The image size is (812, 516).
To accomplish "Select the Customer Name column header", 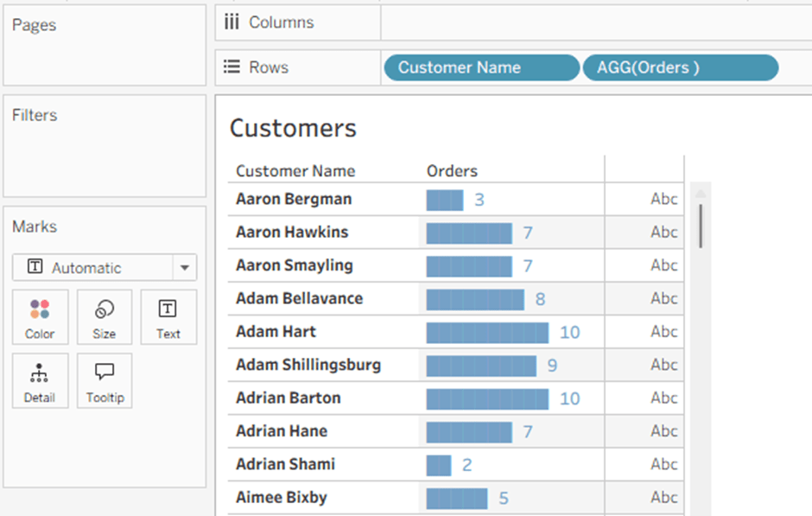I will point(295,171).
